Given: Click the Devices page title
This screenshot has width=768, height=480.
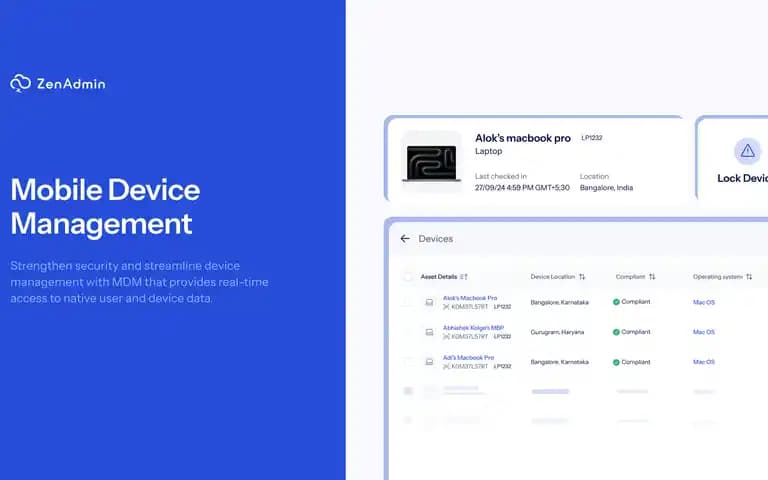Looking at the screenshot, I should [435, 239].
